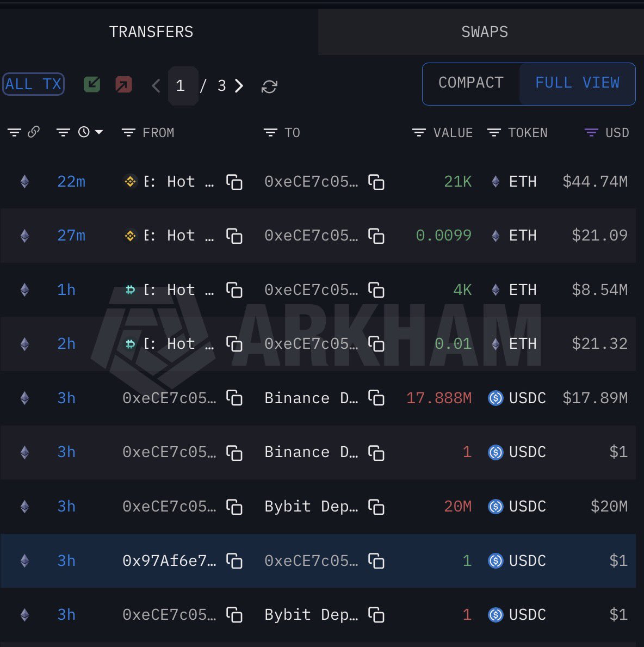
Task: Copy Bybit deposit address in last row
Action: click(x=376, y=615)
